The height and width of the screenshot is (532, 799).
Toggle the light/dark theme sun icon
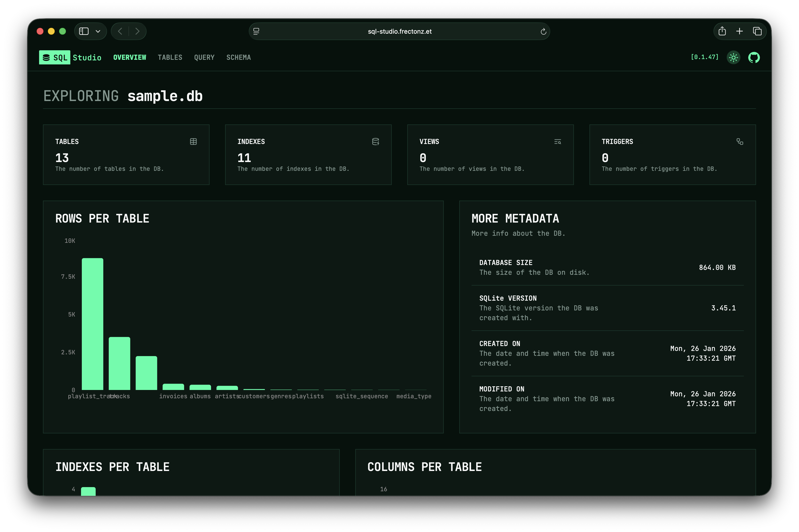pyautogui.click(x=733, y=57)
